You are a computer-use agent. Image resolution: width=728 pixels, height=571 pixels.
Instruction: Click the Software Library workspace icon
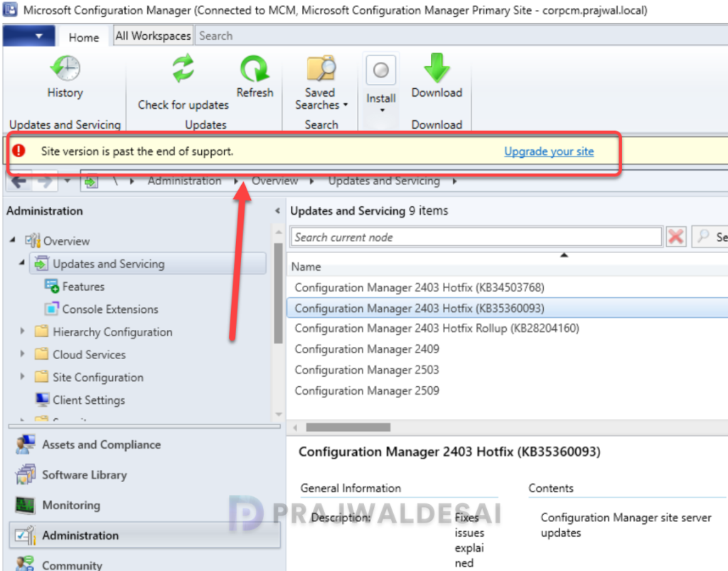25,474
